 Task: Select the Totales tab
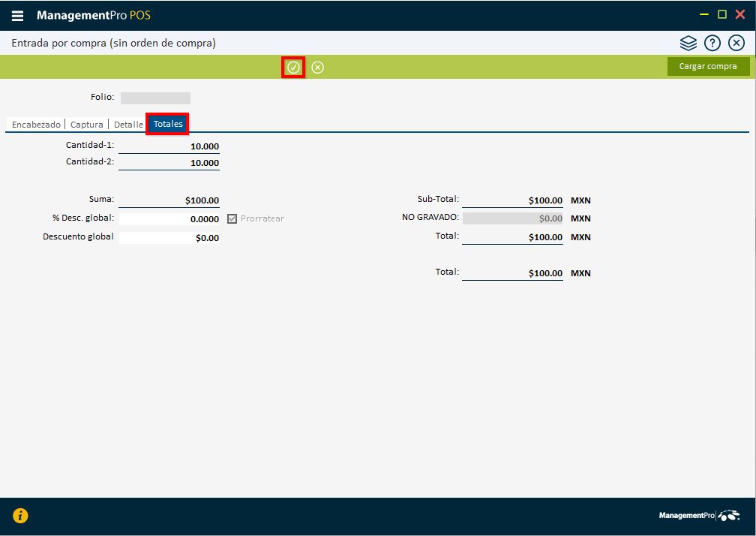point(168,124)
